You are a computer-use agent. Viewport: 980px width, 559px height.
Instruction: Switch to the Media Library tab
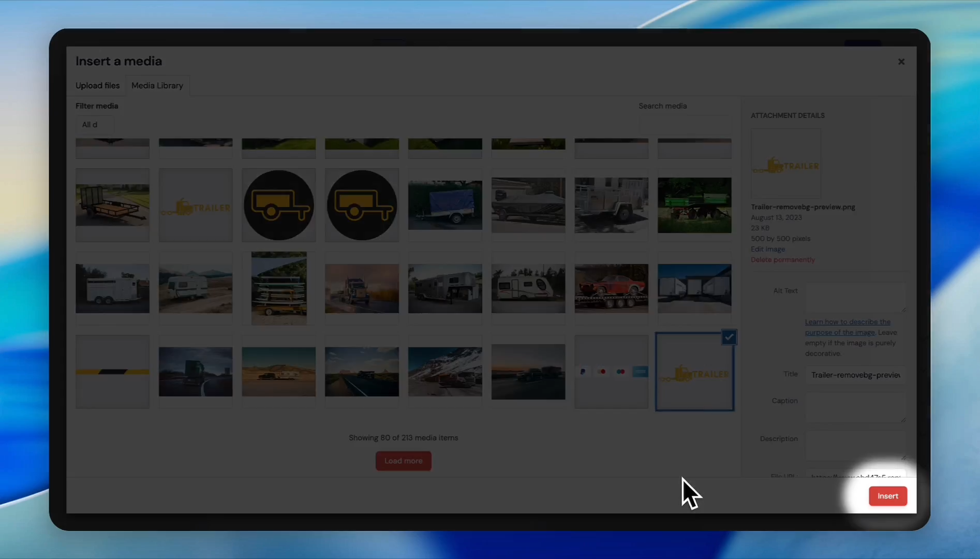[157, 85]
